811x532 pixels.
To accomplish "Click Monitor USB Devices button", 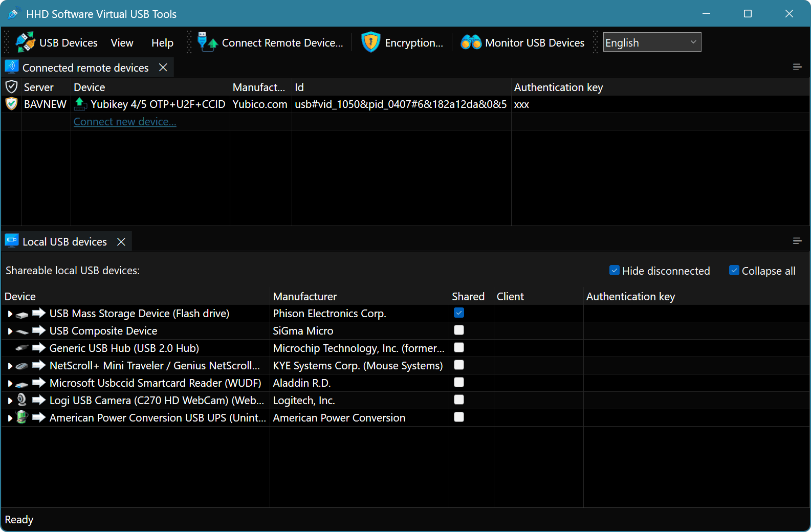I will pos(522,43).
